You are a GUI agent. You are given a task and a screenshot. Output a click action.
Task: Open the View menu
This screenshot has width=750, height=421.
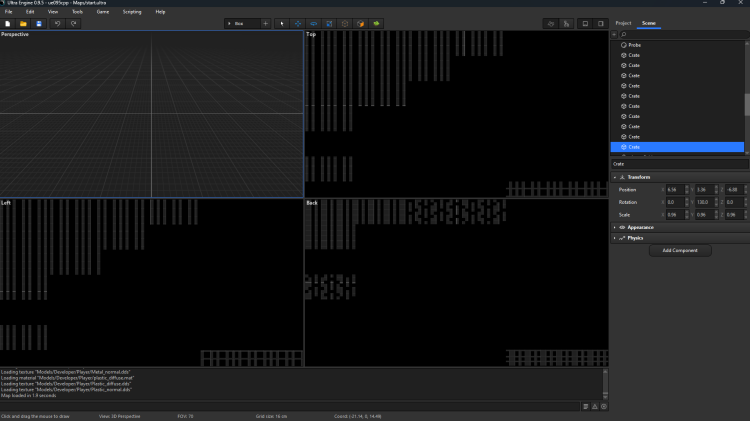(x=53, y=12)
